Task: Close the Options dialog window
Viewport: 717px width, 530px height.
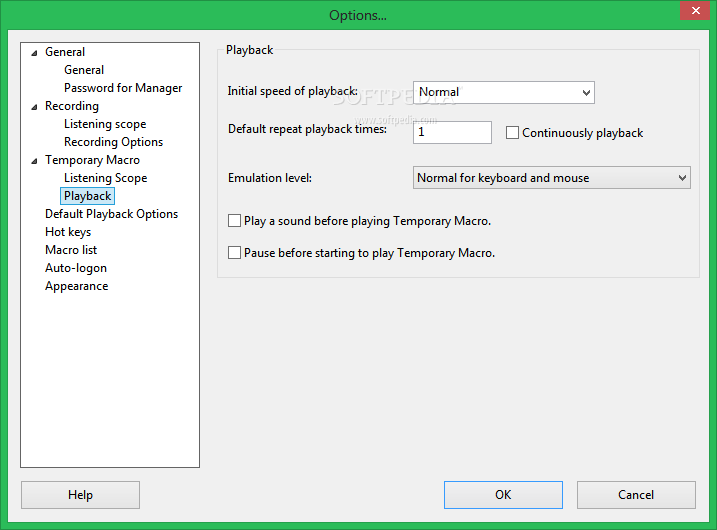Action: (x=692, y=10)
